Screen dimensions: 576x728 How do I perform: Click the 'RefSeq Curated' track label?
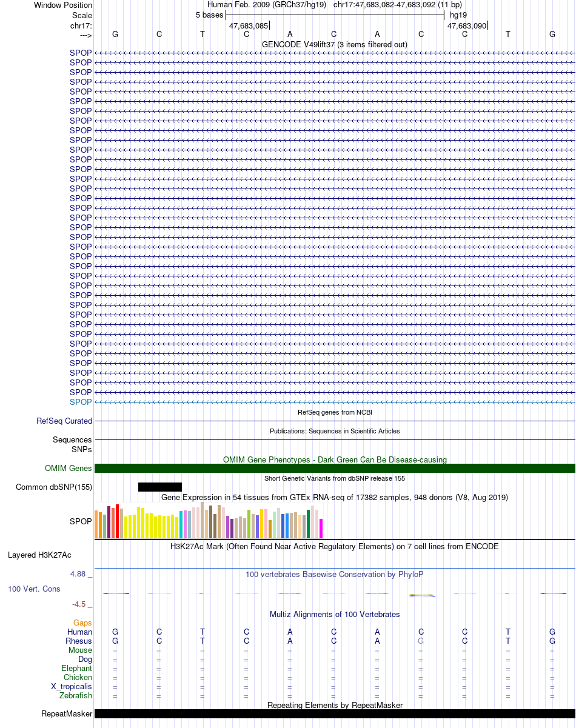64,421
